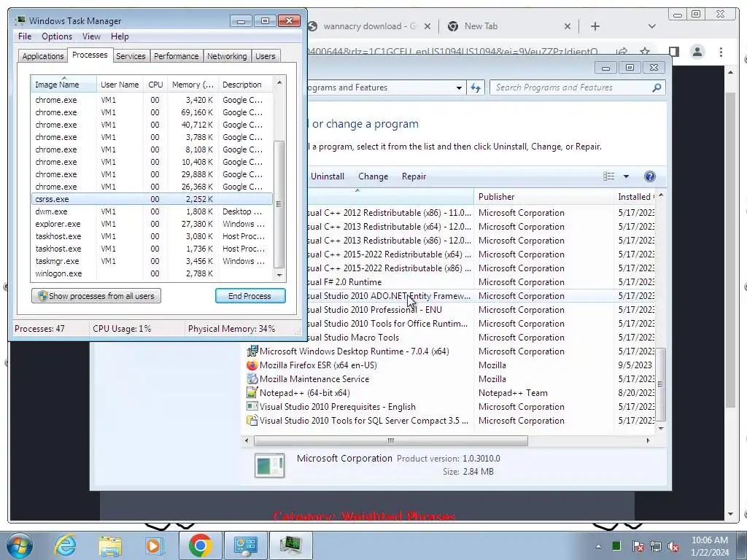
Task: Open Windows Explorer folder taskbar icon
Action: pos(110,545)
